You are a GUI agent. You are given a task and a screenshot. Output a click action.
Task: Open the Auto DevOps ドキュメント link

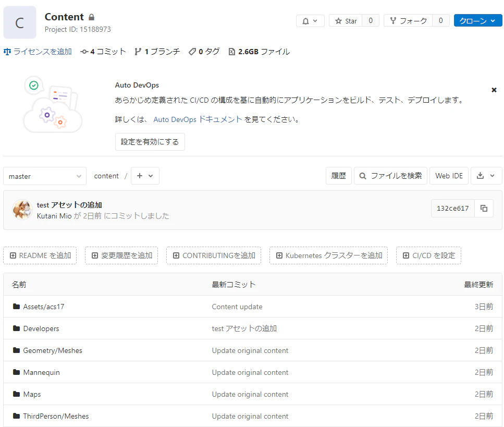coord(198,119)
